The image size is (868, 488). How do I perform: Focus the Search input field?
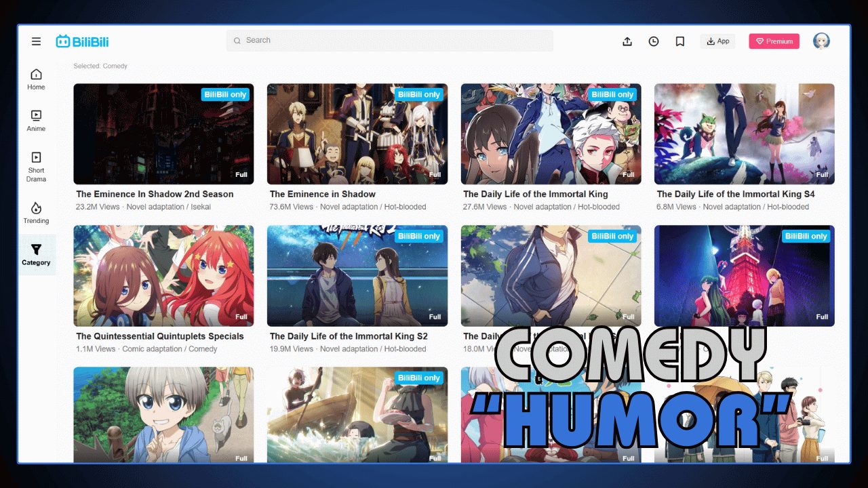point(390,41)
